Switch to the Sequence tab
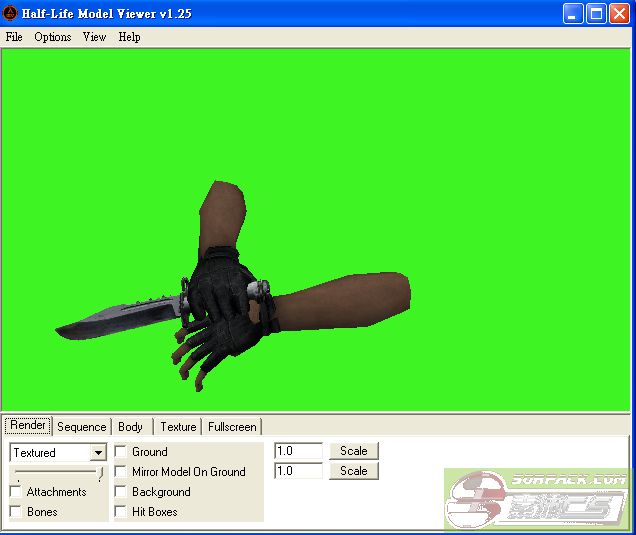 pyautogui.click(x=81, y=427)
